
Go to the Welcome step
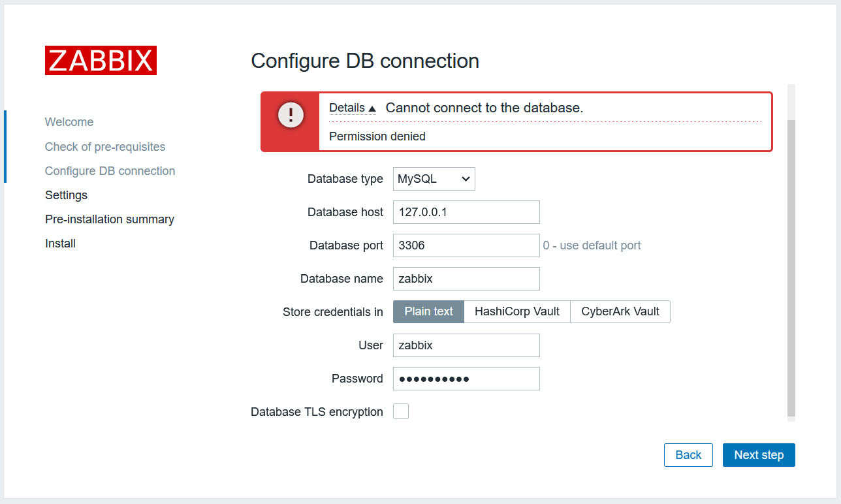pos(69,122)
